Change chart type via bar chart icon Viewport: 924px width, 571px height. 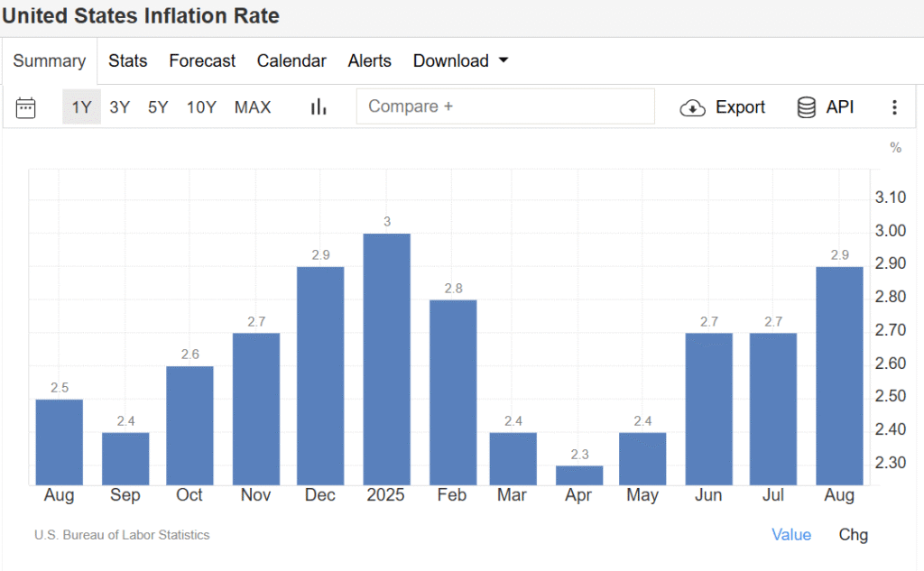319,107
